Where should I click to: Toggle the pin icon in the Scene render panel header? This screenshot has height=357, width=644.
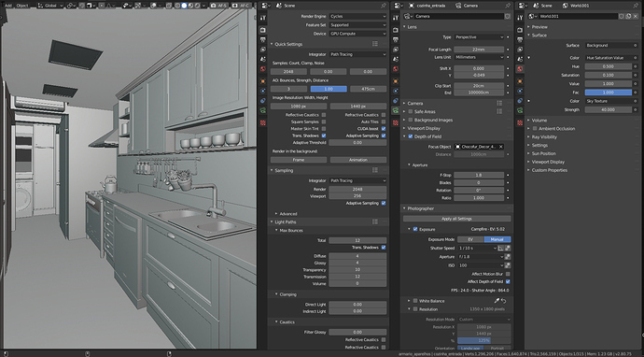(384, 6)
